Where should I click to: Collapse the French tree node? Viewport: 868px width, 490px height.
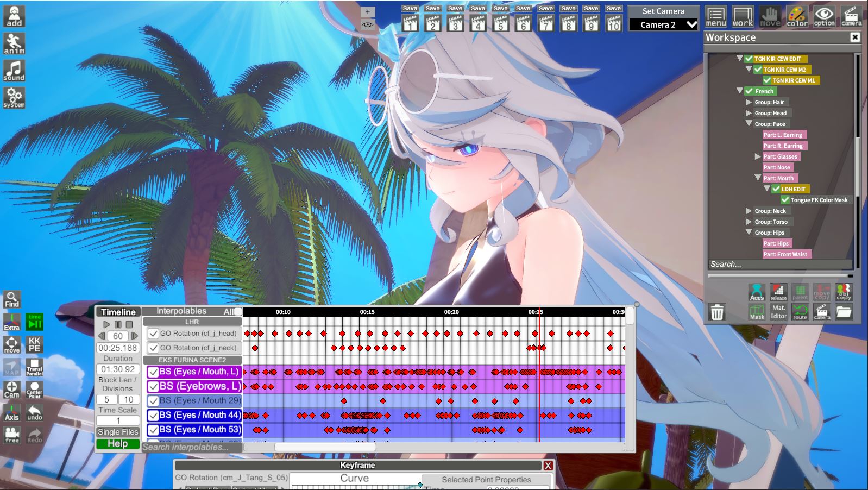click(x=739, y=91)
